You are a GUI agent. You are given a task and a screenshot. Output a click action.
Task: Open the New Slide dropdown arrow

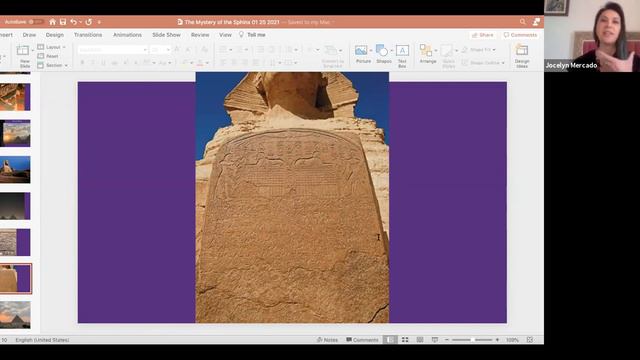coord(33,51)
